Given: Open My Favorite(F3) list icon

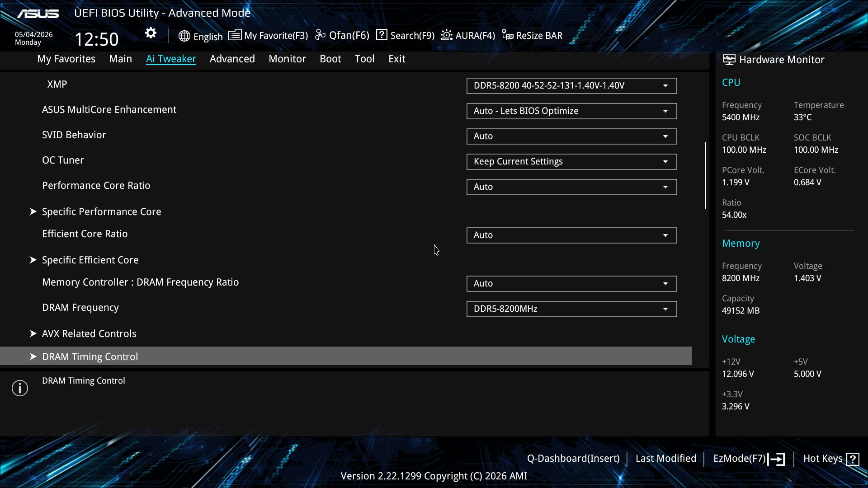Looking at the screenshot, I should click(235, 35).
